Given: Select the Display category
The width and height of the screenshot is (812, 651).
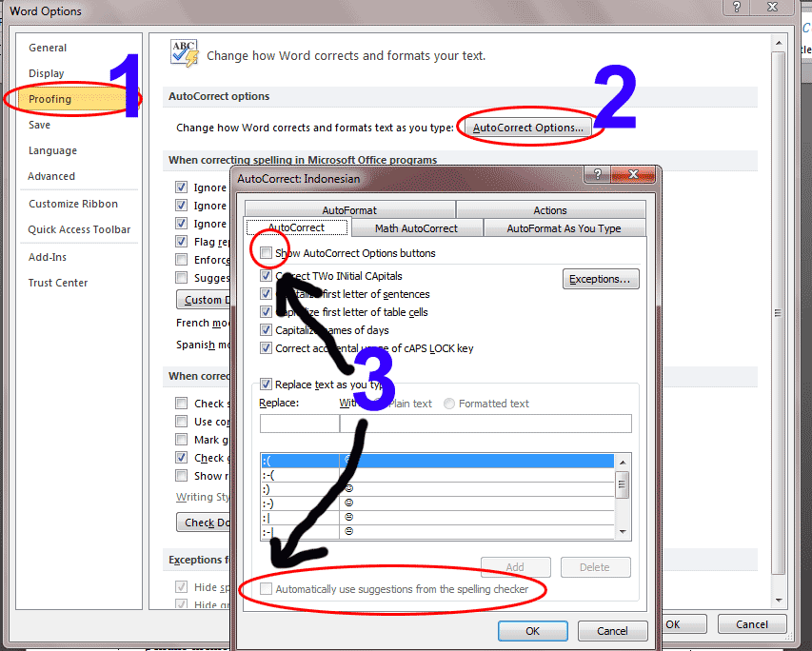Looking at the screenshot, I should (x=46, y=73).
